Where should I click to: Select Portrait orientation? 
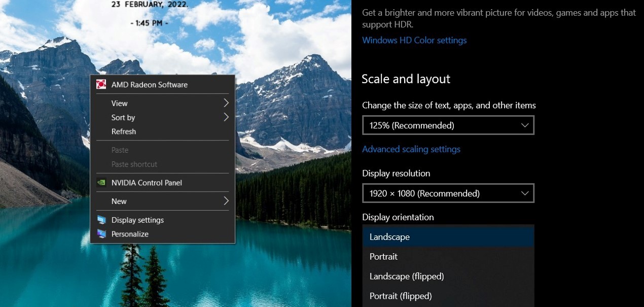[x=383, y=256]
